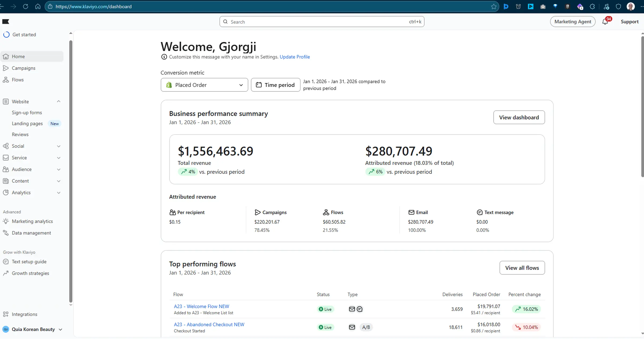Expand the Audience sidebar section

59,169
